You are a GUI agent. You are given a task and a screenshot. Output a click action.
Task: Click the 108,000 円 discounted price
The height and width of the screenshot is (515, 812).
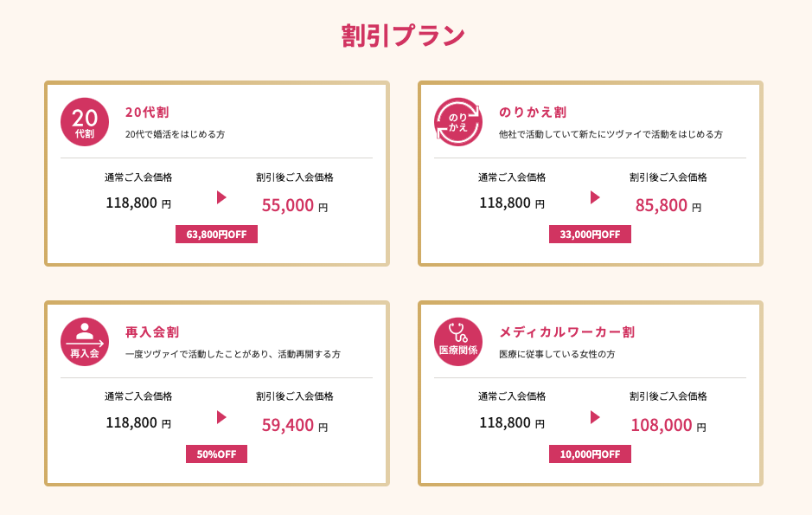668,425
